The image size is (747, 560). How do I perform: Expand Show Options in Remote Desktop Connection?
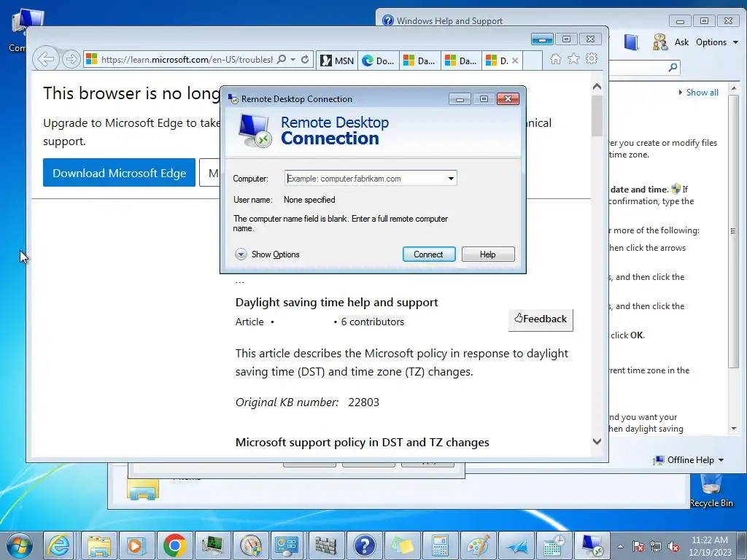[x=267, y=254]
